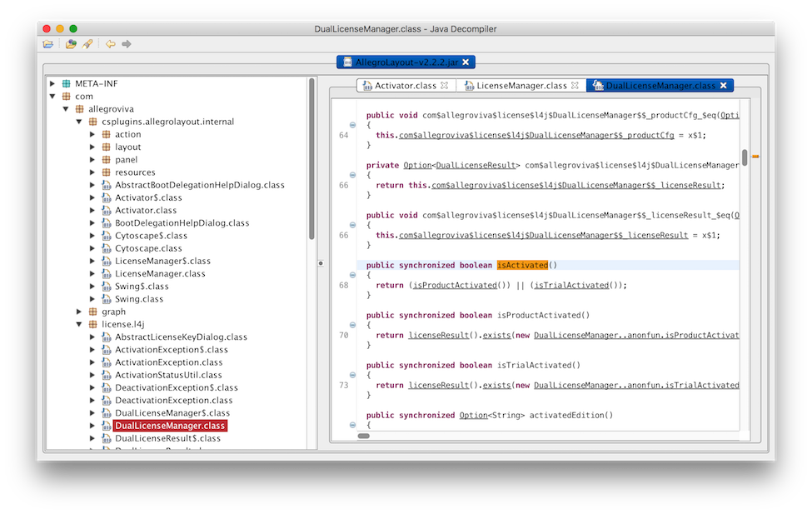This screenshot has height=514, width=812.
Task: Select DeactivationException.class in the tree
Action: point(173,400)
